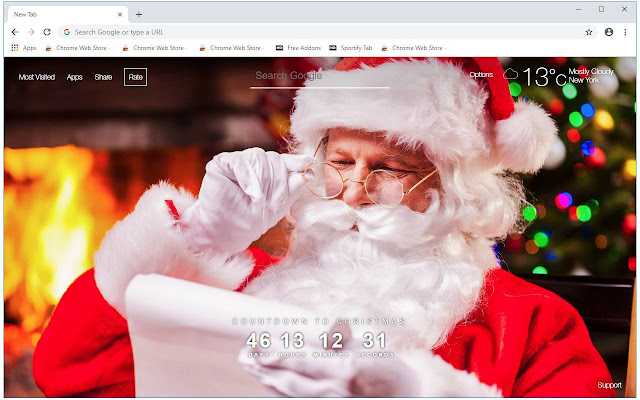This screenshot has width=640, height=400.
Task: Open the first Chrome Web Store bookmark
Action: [x=78, y=48]
